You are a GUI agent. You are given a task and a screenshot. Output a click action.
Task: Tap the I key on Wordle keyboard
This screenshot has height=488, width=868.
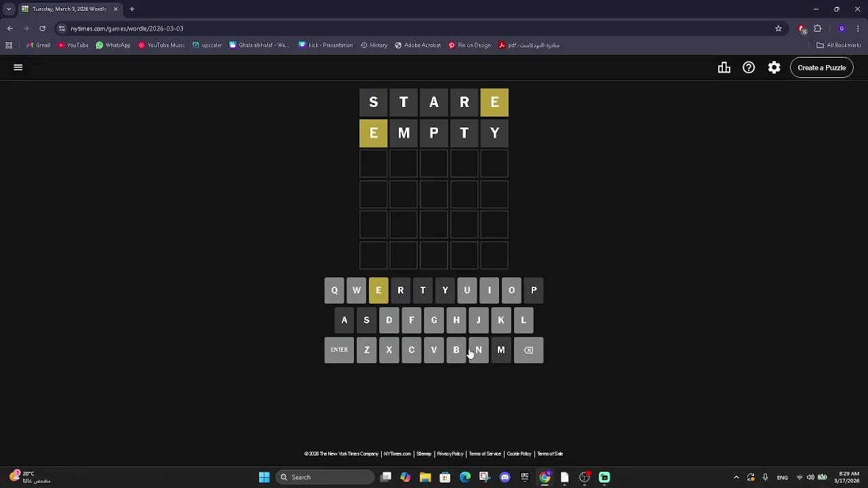pos(490,291)
